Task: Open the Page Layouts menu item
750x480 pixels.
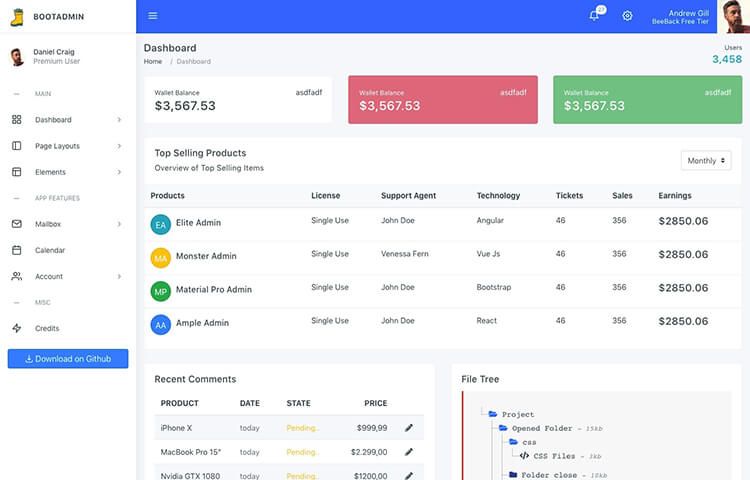Action: (x=68, y=146)
